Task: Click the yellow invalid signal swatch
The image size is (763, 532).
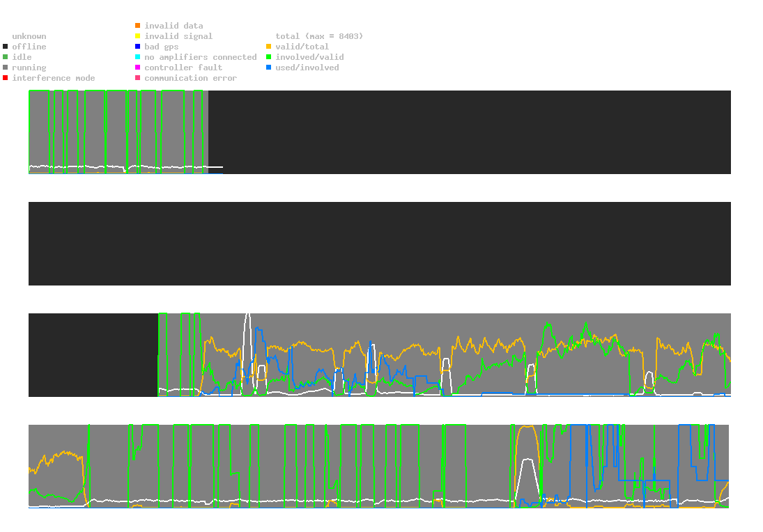Action: click(138, 36)
